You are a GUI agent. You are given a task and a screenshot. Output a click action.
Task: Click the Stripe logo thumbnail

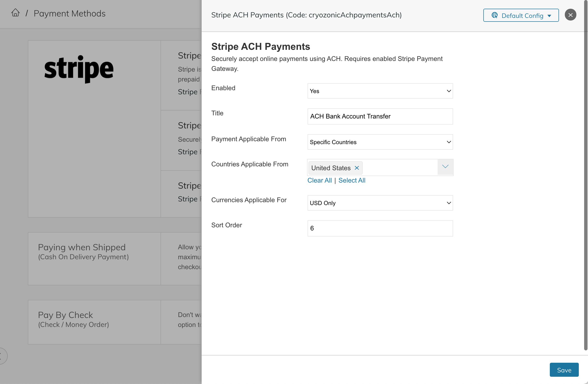point(79,69)
